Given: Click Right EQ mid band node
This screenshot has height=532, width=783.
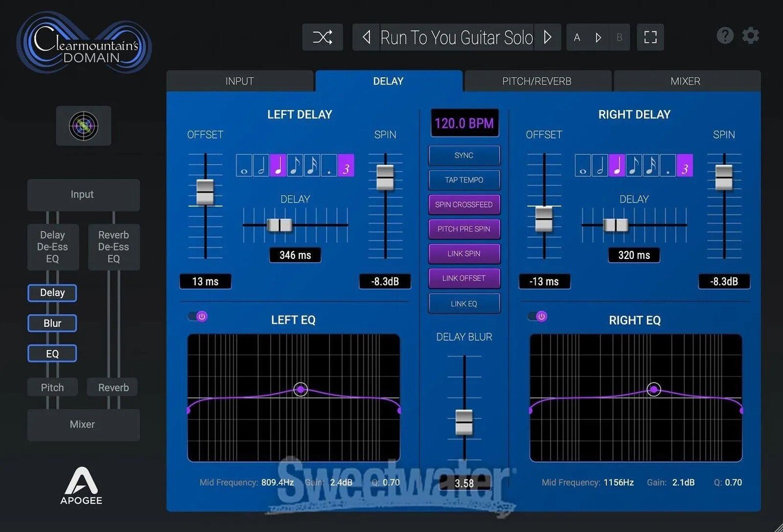Looking at the screenshot, I should click(654, 389).
